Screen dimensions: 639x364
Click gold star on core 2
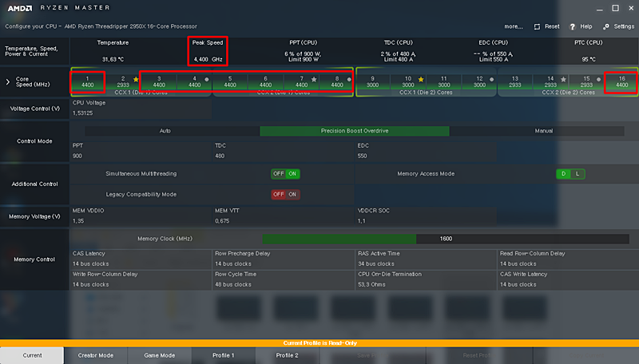click(x=136, y=79)
